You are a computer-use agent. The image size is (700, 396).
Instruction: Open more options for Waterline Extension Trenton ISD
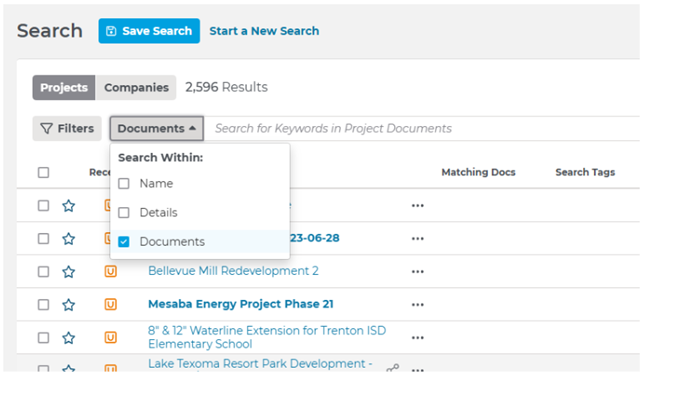tap(418, 338)
